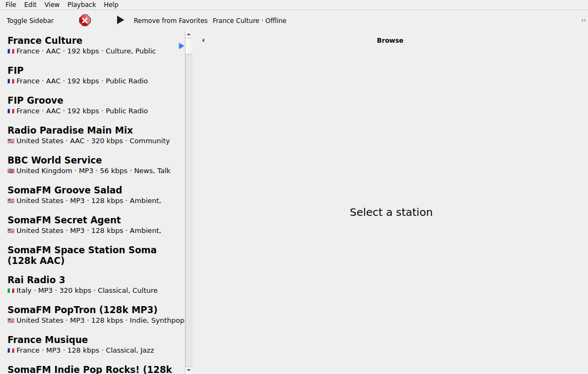Start playback with the play button

pos(120,20)
